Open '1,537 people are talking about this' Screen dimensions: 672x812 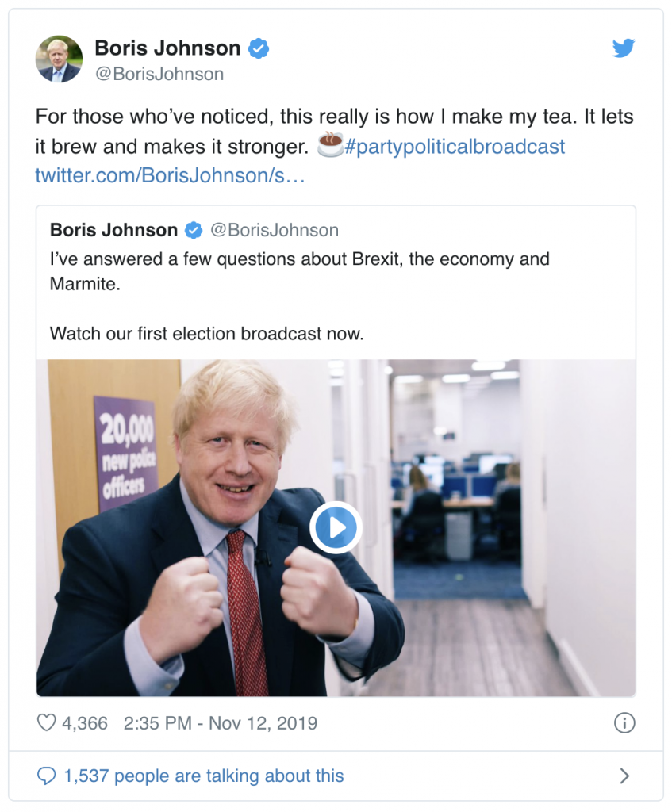tap(204, 776)
